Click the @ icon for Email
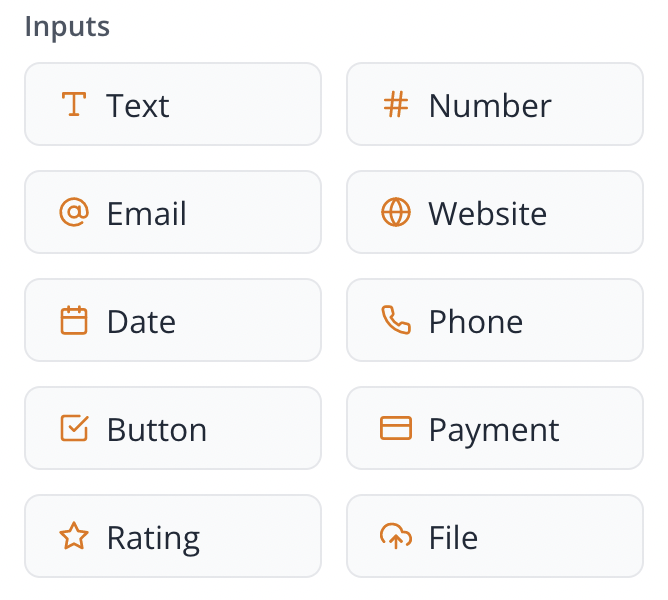The image size is (668, 600). point(74,213)
